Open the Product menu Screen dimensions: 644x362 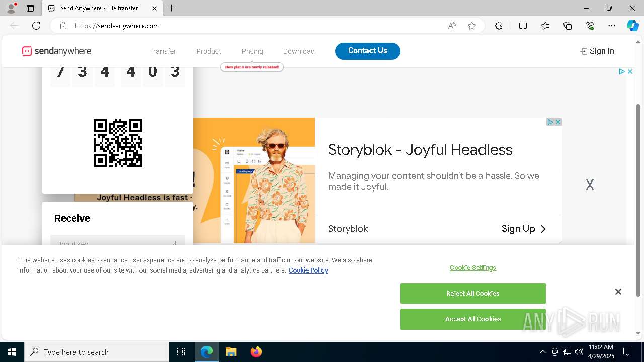tap(209, 51)
